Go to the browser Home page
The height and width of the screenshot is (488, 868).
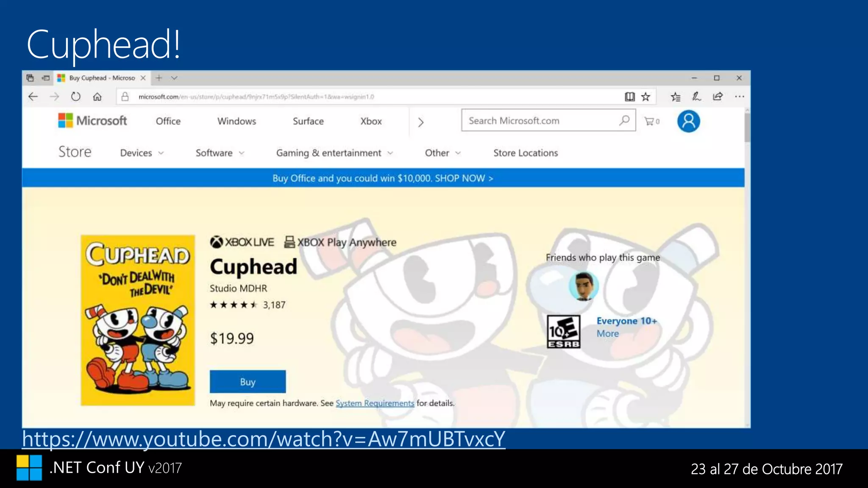(x=97, y=97)
